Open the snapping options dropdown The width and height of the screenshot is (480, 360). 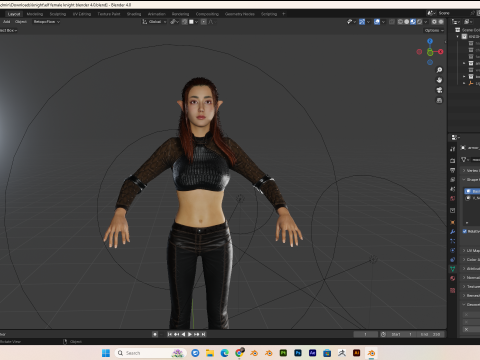[x=194, y=22]
